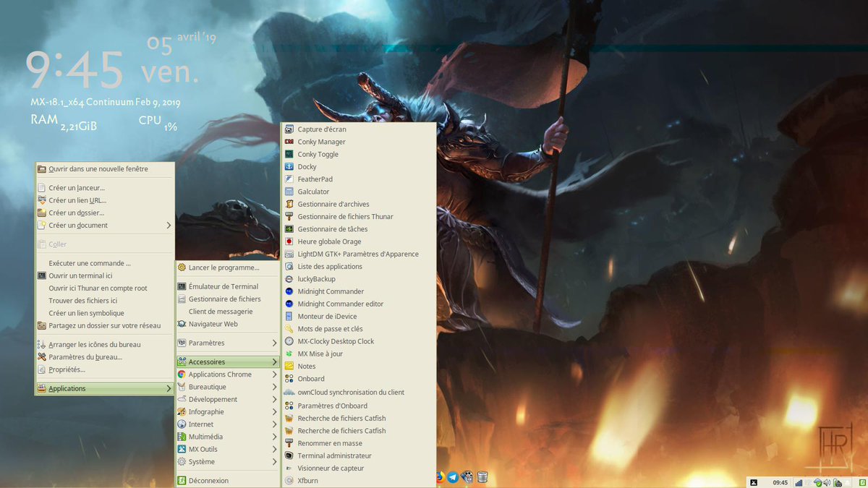
Task: Click the Gestionnaire d'archives icon
Action: pyautogui.click(x=289, y=204)
